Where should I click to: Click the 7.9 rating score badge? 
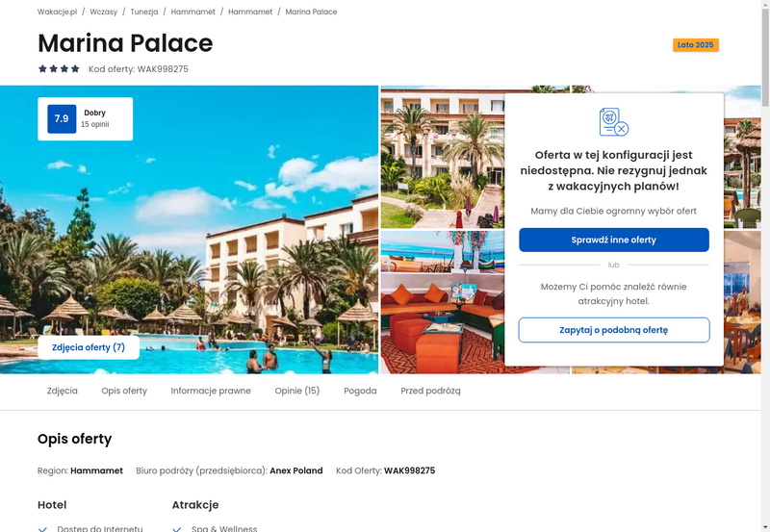pos(62,118)
